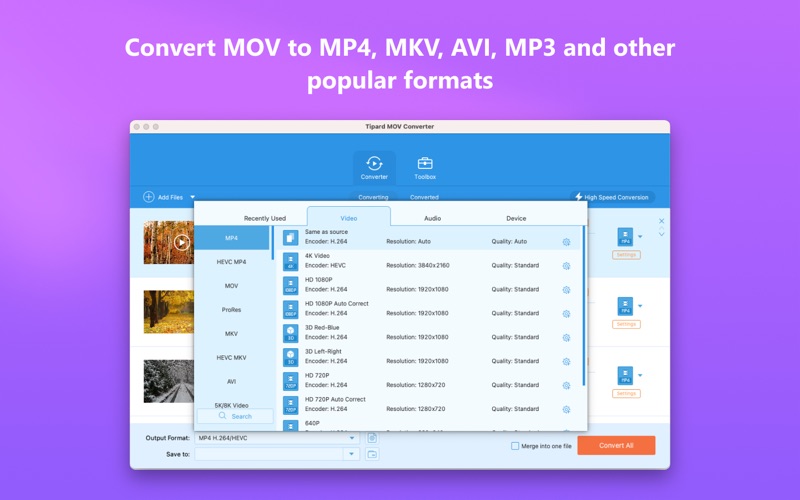Click second file's MP4 output format icon

coord(625,306)
